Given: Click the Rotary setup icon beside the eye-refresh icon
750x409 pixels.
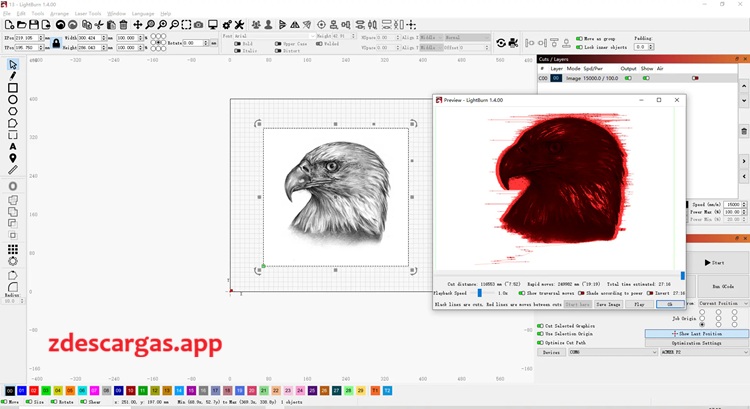Looking at the screenshot, I should (x=513, y=43).
